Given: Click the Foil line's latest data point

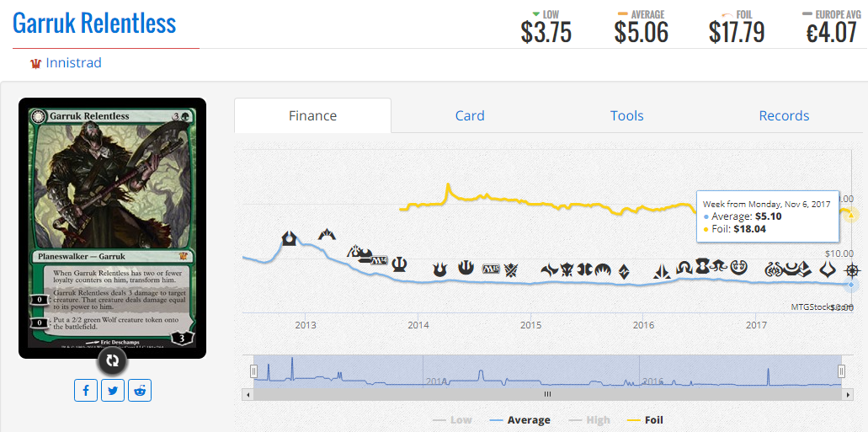Looking at the screenshot, I should click(851, 215).
